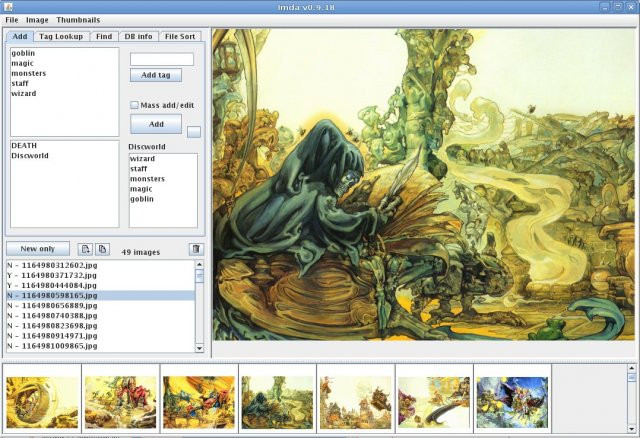Viewport: 640px width, 438px height.
Task: Enable the Mass add/edit checkbox
Action: [x=134, y=105]
